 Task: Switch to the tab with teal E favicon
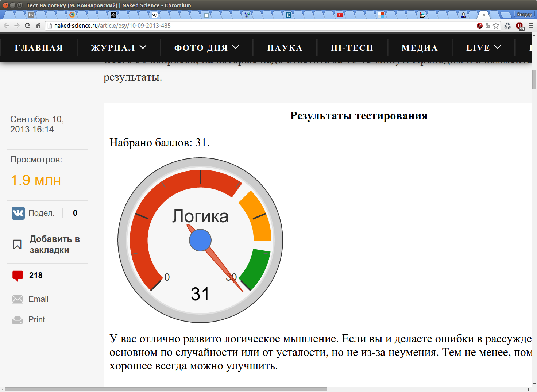pos(289,15)
